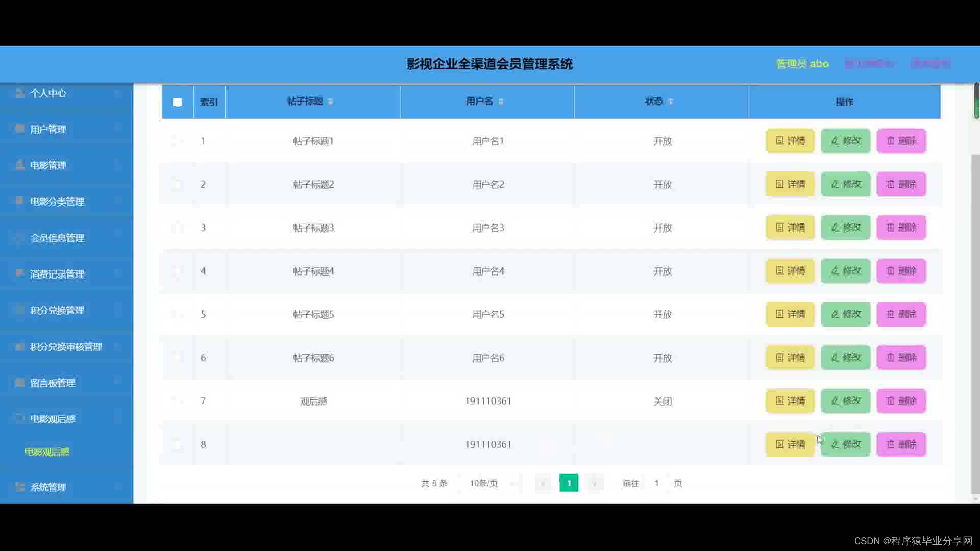Click the 积分兑换审核管理 sidebar icon
The width and height of the screenshot is (980, 551).
(x=20, y=346)
